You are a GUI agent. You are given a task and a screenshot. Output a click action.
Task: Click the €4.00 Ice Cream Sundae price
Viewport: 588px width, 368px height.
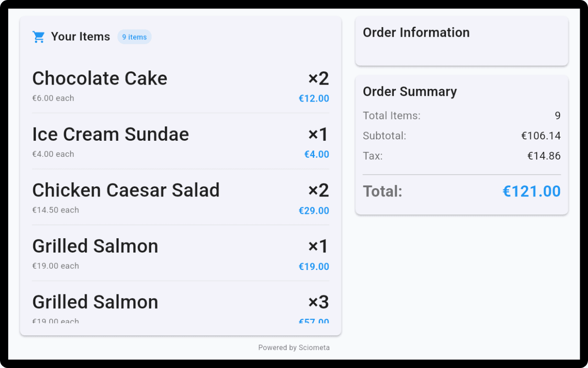(317, 154)
